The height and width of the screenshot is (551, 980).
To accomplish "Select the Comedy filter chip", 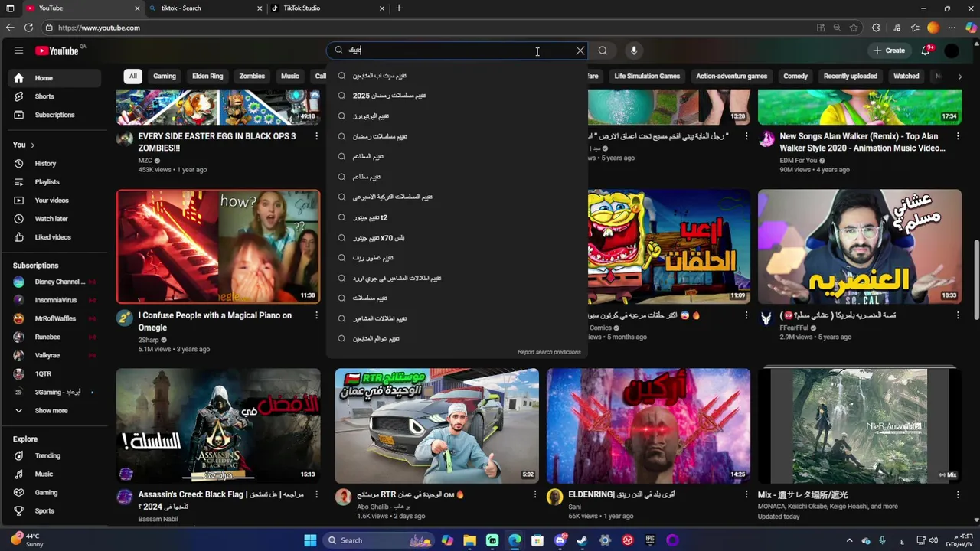I will 795,76.
